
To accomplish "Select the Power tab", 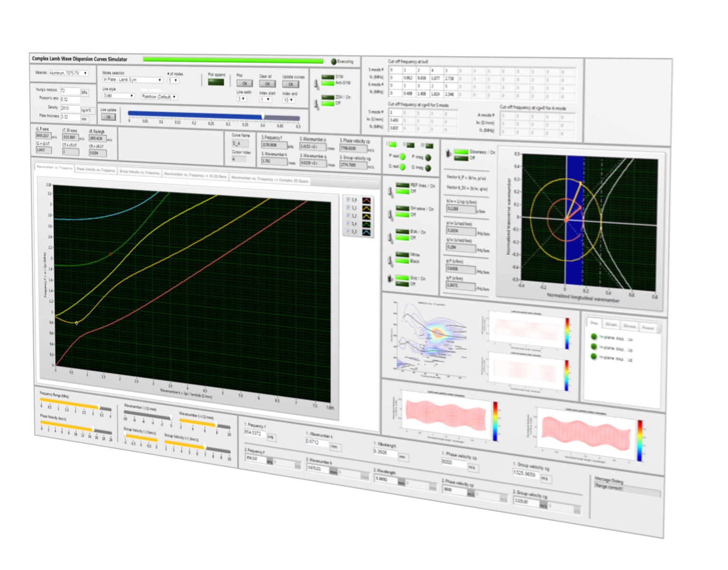I will (648, 328).
